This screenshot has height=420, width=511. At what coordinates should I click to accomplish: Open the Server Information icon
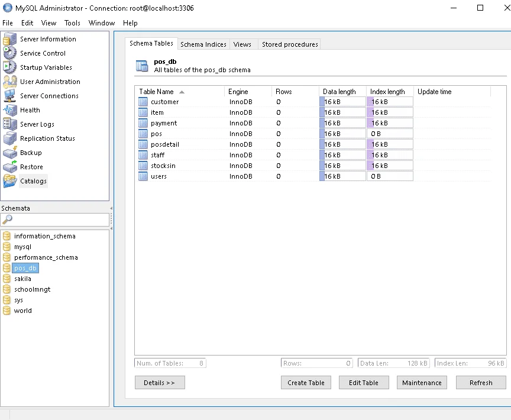pos(10,39)
